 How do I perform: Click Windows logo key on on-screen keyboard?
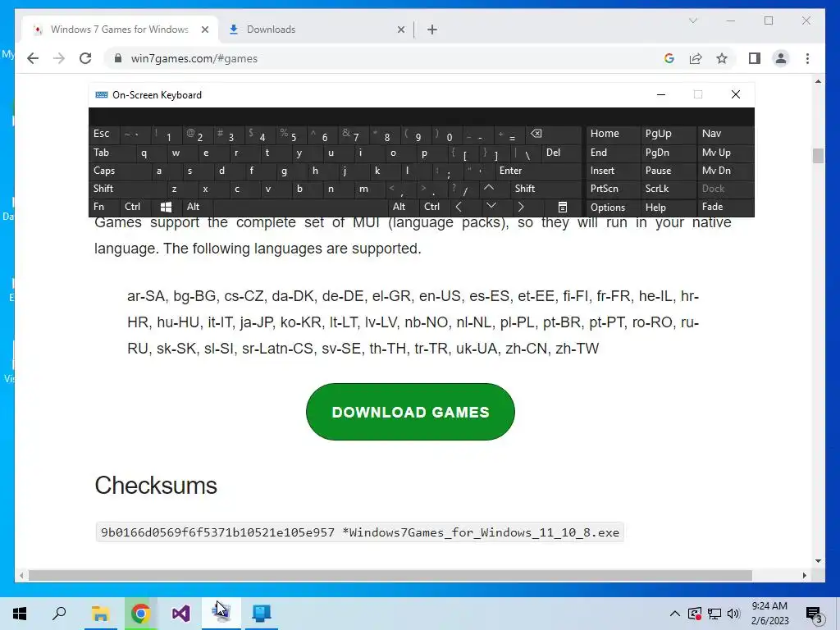pos(166,207)
